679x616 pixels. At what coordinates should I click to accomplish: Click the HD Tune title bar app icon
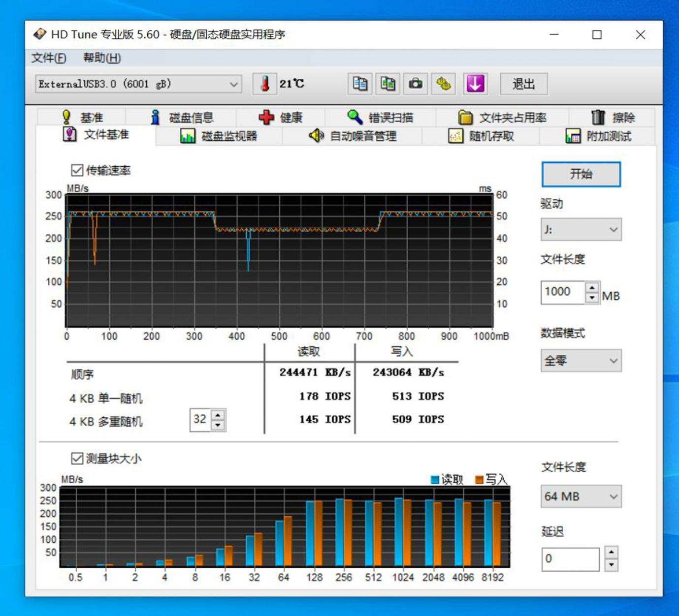(x=39, y=34)
